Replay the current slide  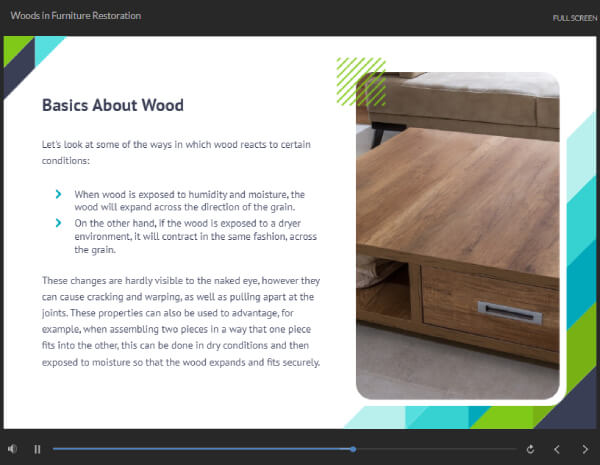click(x=530, y=449)
